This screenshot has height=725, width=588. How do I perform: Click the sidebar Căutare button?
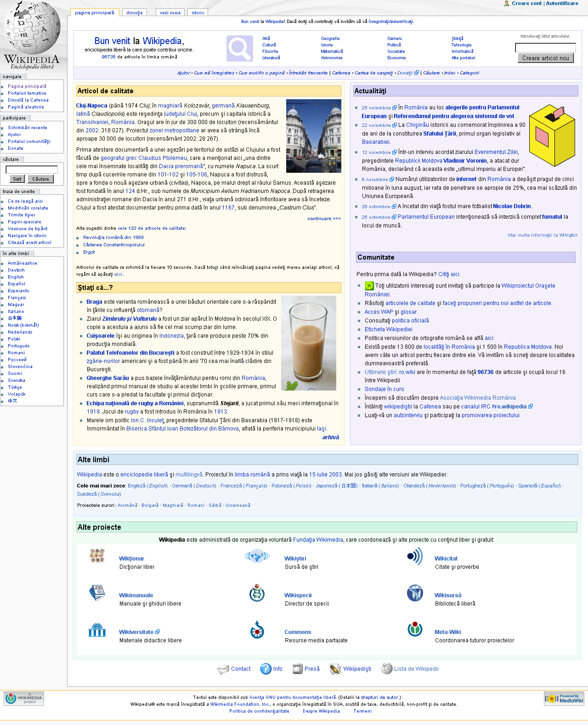[40, 179]
